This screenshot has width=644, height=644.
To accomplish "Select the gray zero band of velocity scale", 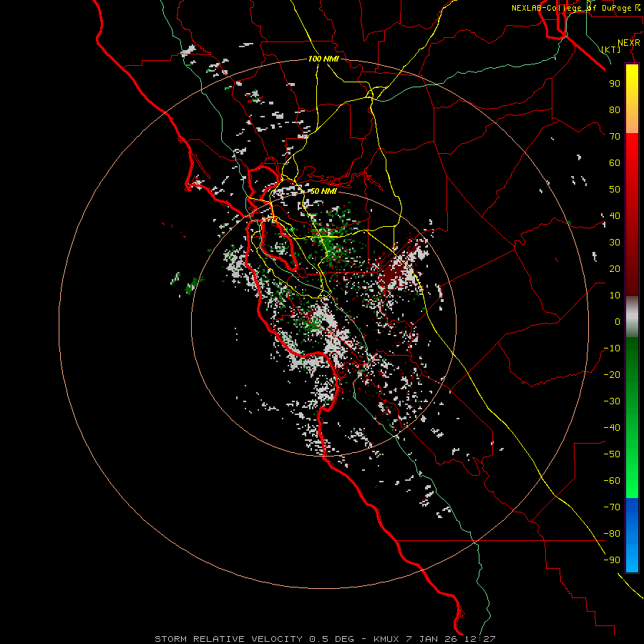I will click(x=632, y=316).
